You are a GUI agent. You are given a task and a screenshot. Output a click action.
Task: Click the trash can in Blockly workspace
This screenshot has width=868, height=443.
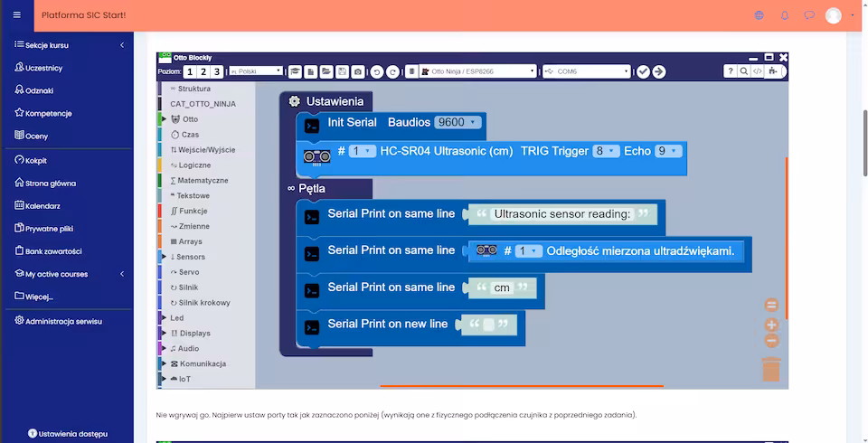pyautogui.click(x=770, y=370)
